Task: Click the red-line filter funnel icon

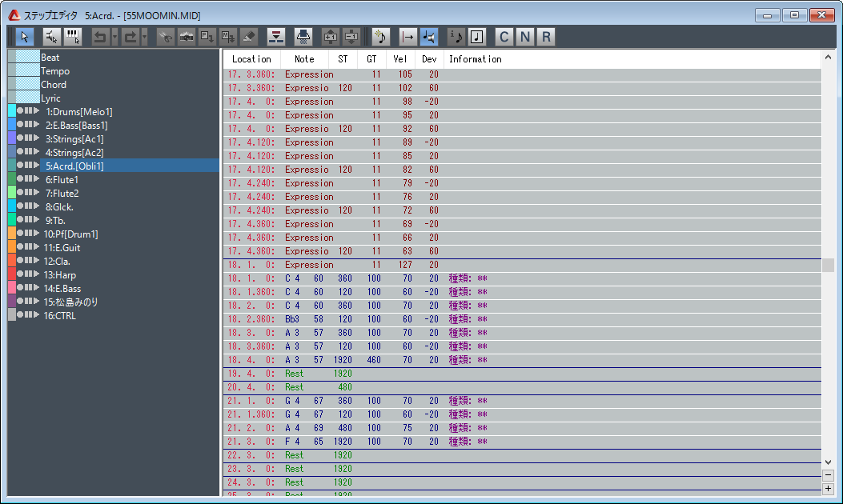Action: (x=276, y=37)
